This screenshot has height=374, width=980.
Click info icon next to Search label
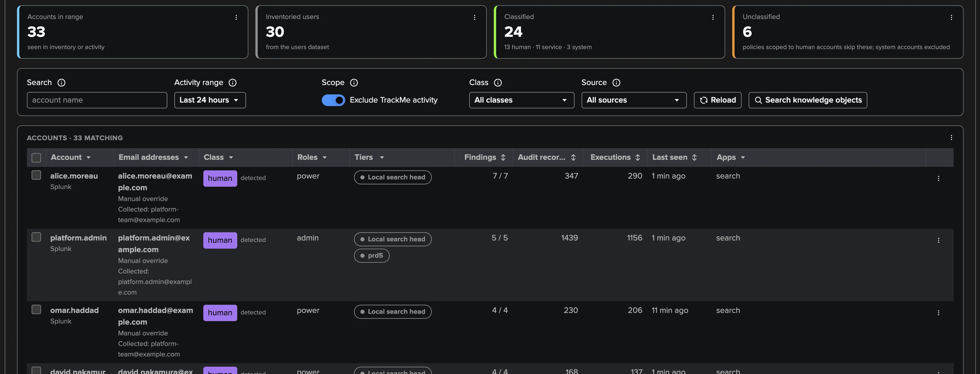coord(61,82)
